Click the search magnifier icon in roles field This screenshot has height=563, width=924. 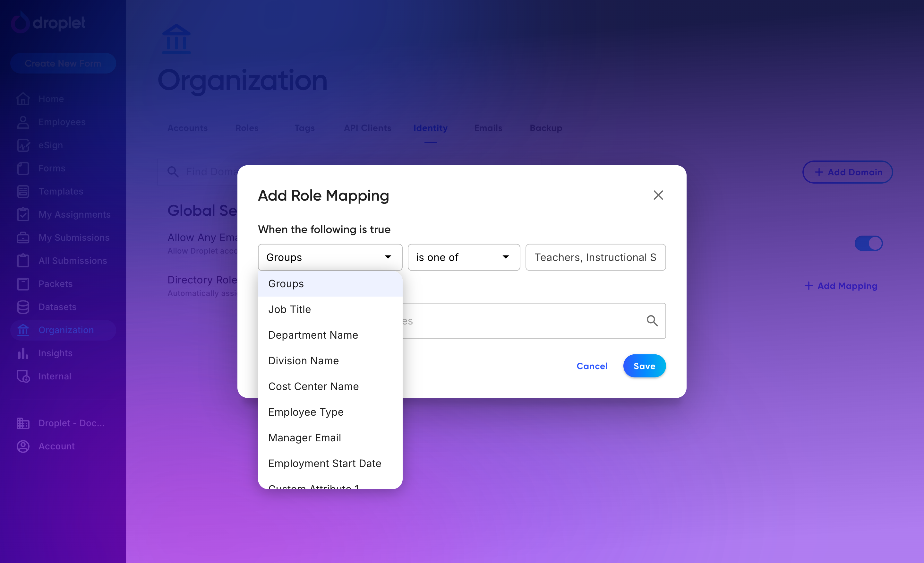click(652, 321)
